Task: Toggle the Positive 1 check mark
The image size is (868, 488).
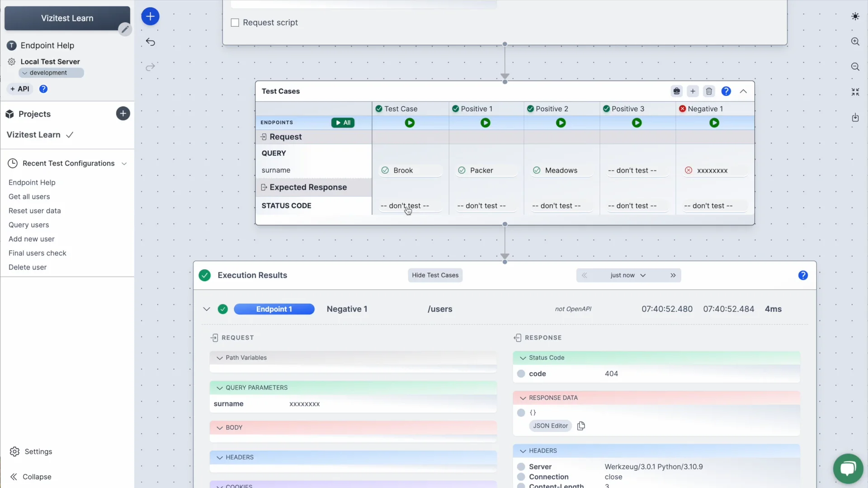Action: (x=456, y=108)
